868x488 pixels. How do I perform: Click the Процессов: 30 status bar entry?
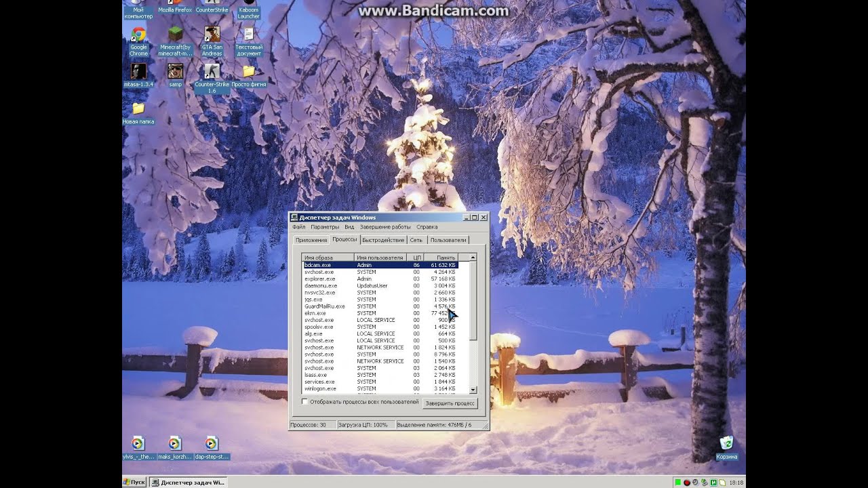pos(312,425)
